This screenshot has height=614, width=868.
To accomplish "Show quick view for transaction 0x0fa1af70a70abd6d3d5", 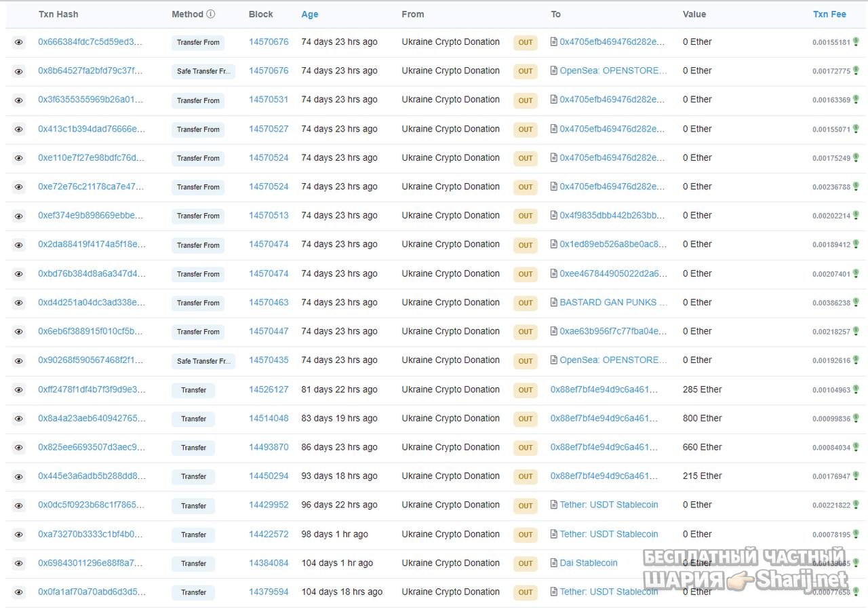I will point(18,592).
